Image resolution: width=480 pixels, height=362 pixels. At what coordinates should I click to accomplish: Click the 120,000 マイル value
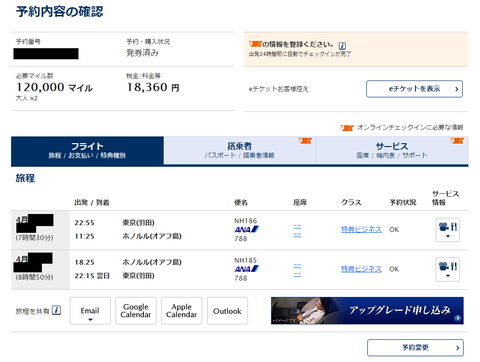coord(54,87)
